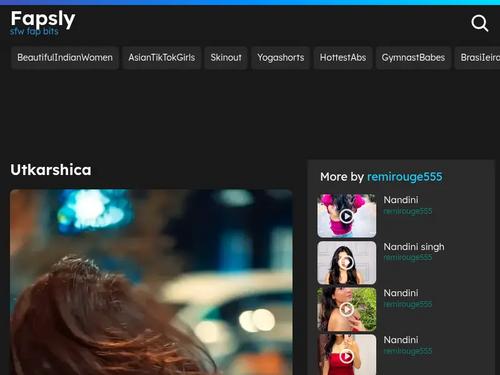This screenshot has width=500, height=375.
Task: Open the HottestAbs category tag
Action: point(343,58)
